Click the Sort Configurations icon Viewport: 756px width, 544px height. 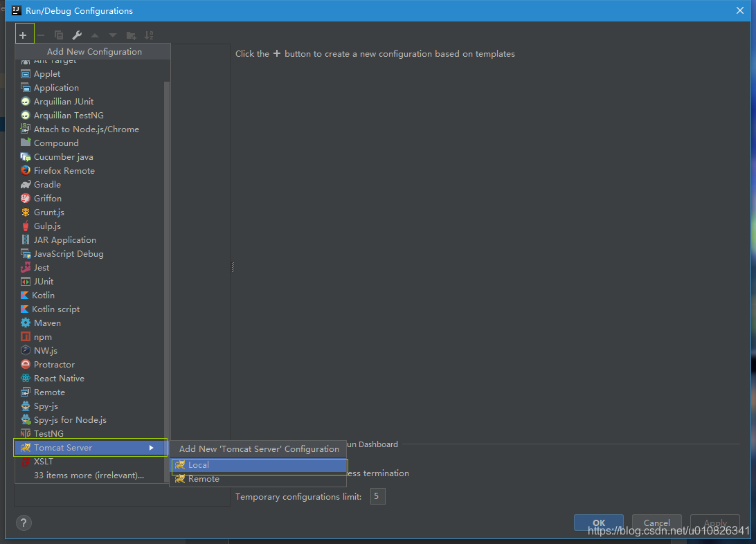click(x=149, y=35)
